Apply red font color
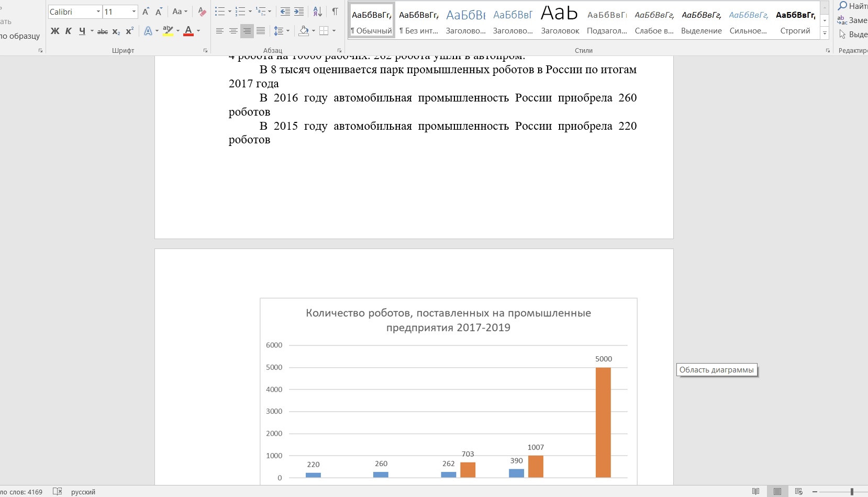 [188, 31]
